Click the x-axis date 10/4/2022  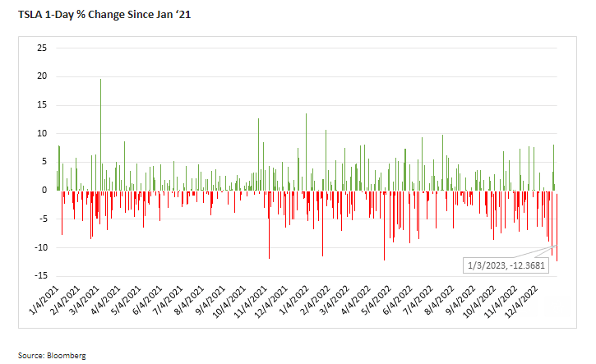point(479,302)
